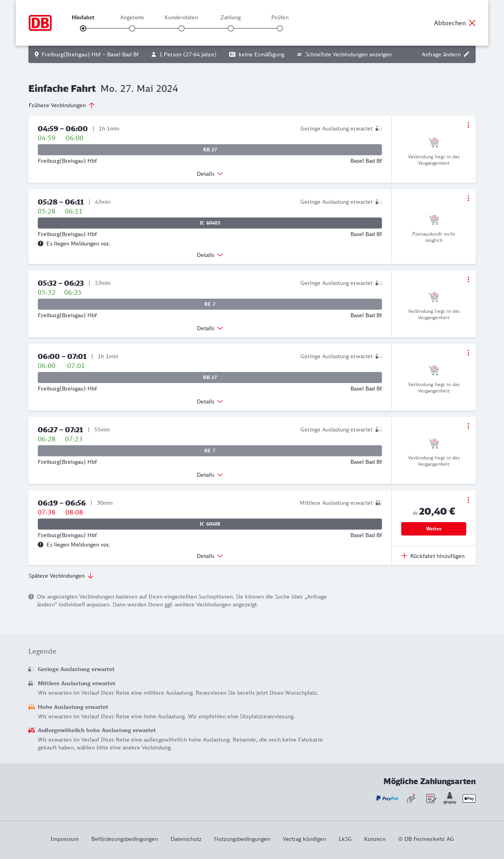504x859 pixels.
Task: Expand Details for the IC 60403 connection
Action: pos(210,255)
